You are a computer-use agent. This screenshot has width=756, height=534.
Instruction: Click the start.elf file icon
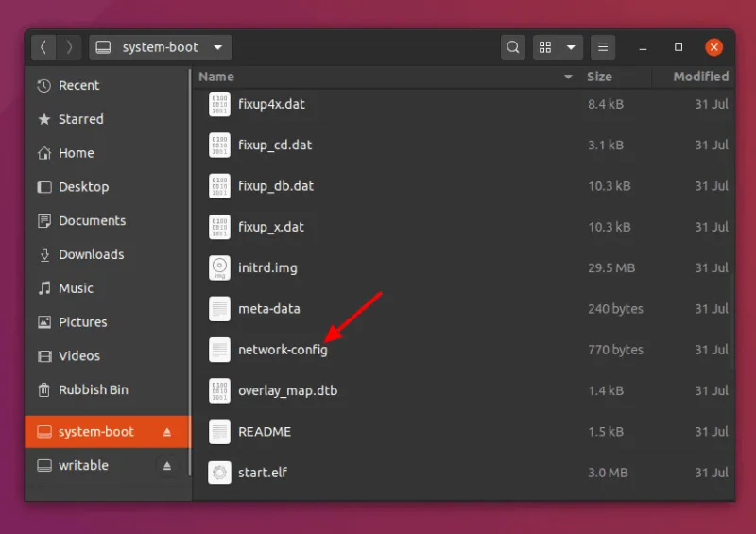(x=219, y=473)
